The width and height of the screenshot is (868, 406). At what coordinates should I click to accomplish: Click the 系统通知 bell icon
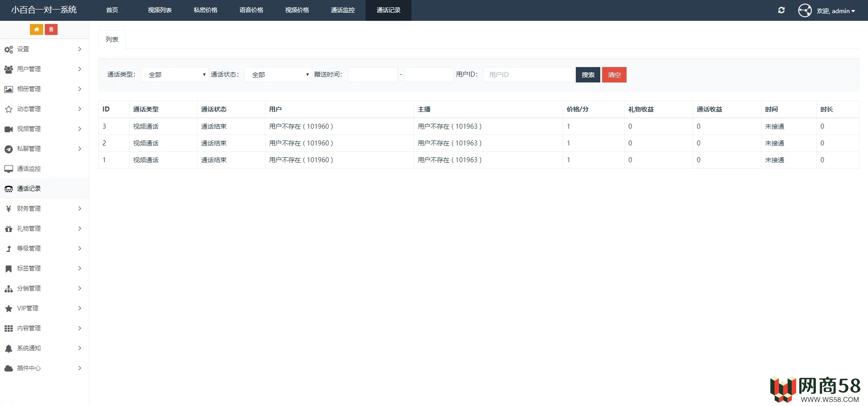pyautogui.click(x=9, y=348)
